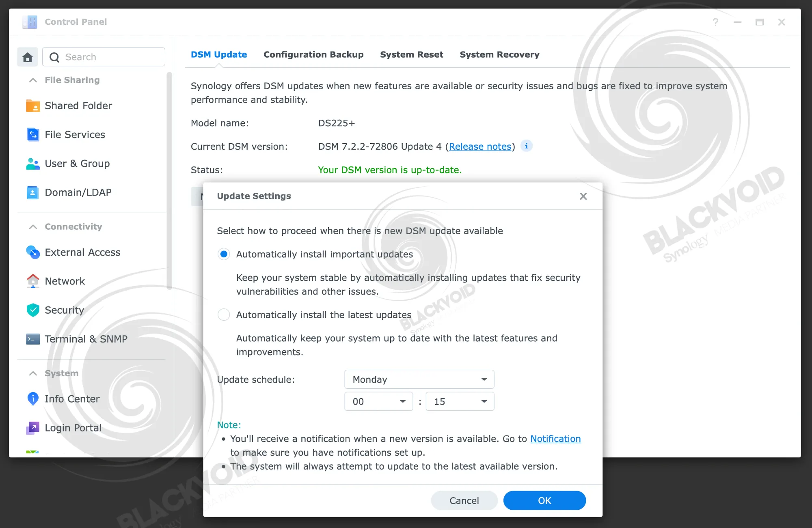Go to Control Panel home icon
The width and height of the screenshot is (812, 528).
[x=28, y=57]
